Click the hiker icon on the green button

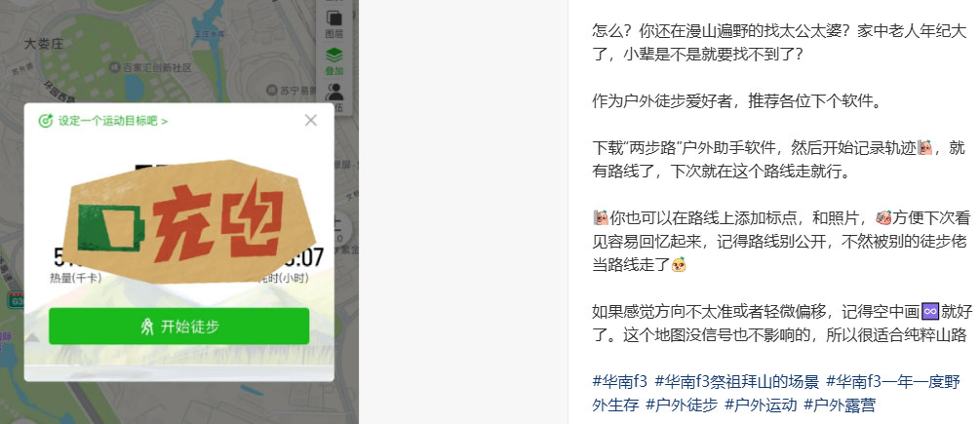click(x=147, y=326)
